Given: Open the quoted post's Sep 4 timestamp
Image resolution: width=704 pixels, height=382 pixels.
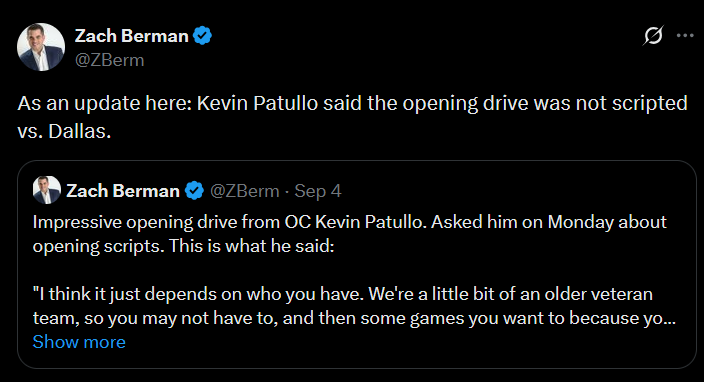Looking at the screenshot, I should [318, 191].
